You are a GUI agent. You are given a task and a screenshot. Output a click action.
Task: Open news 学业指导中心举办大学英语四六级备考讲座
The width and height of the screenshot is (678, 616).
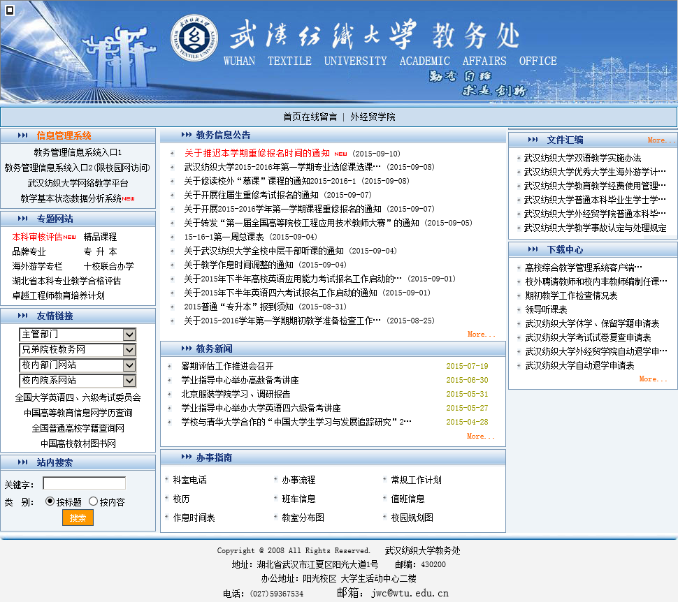[261, 408]
